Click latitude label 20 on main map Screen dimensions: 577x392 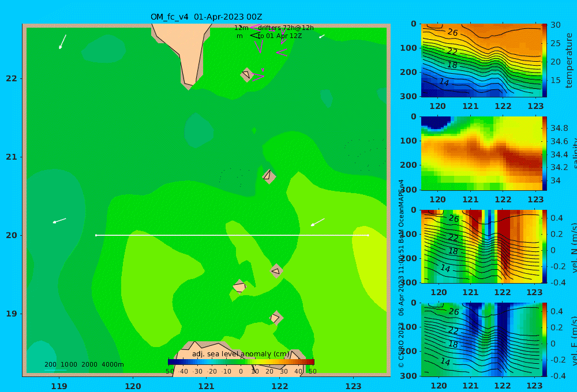(12, 235)
